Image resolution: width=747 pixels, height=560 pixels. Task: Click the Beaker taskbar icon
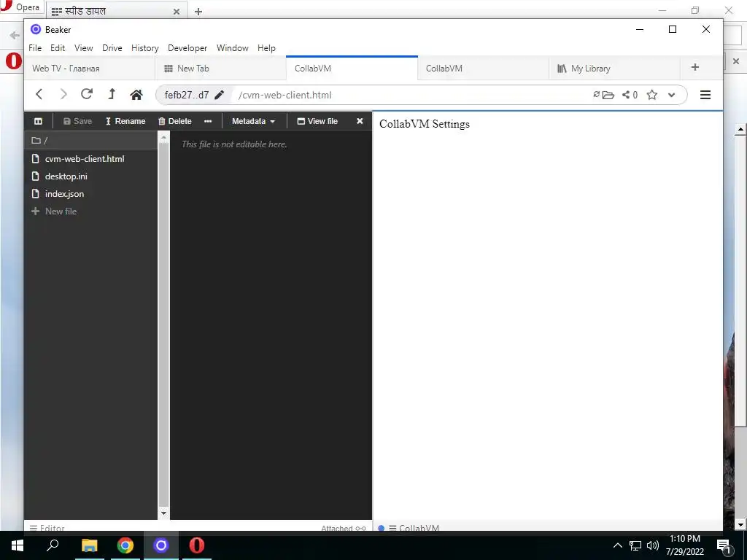(161, 545)
